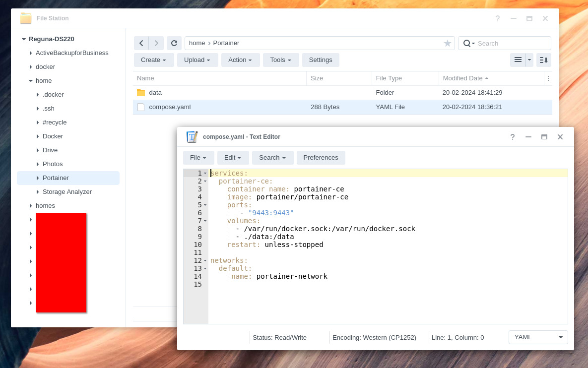
Task: Open the YAML language dropdown
Action: pos(538,337)
